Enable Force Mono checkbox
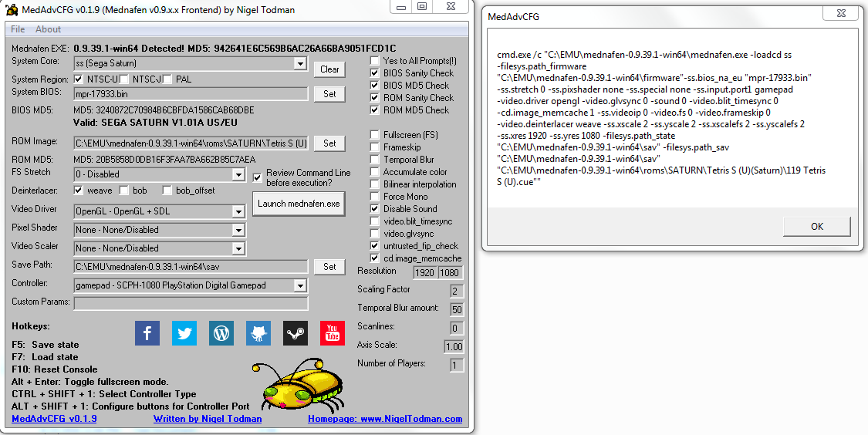The width and height of the screenshot is (868, 435). 375,197
